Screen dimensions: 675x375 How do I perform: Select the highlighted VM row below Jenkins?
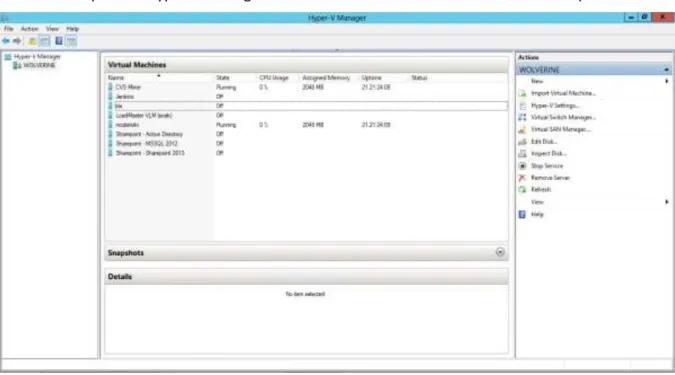pyautogui.click(x=307, y=106)
